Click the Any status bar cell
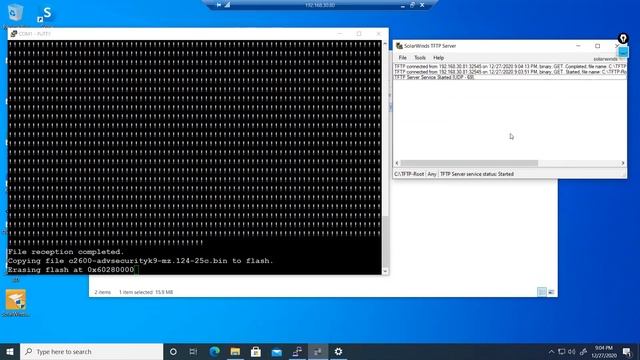640x360 pixels. click(x=431, y=174)
